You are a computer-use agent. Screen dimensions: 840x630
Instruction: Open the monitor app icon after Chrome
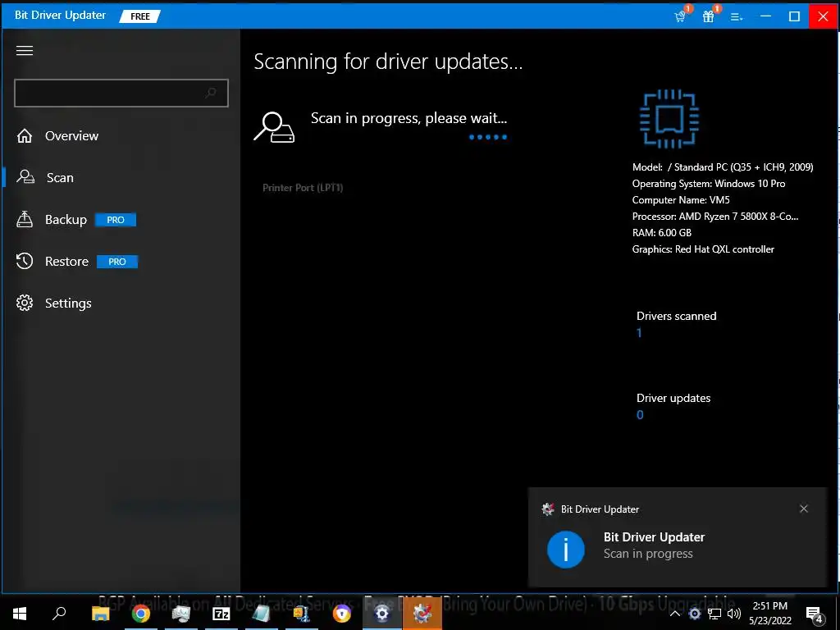(181, 614)
